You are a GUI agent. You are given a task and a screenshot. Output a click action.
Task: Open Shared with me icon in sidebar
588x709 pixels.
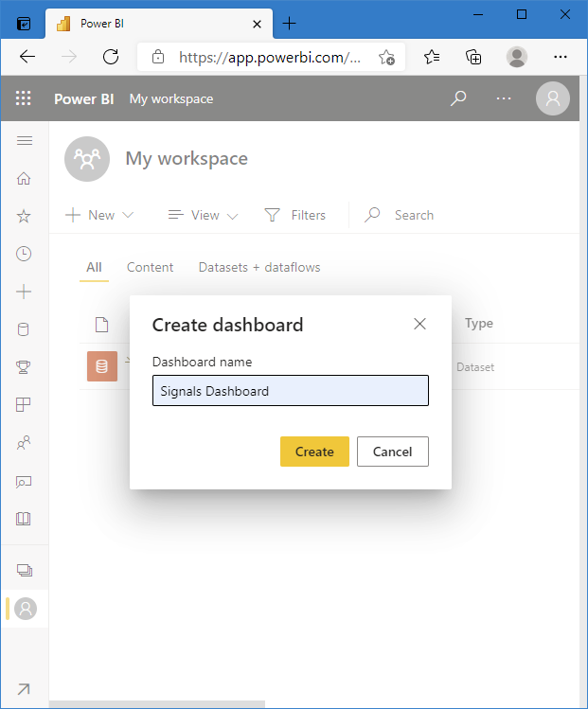24,442
